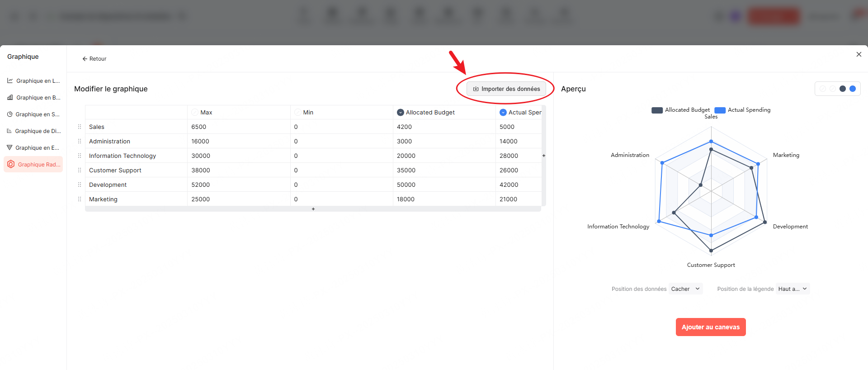
Task: Choose the blue color theme swatch
Action: [852, 89]
